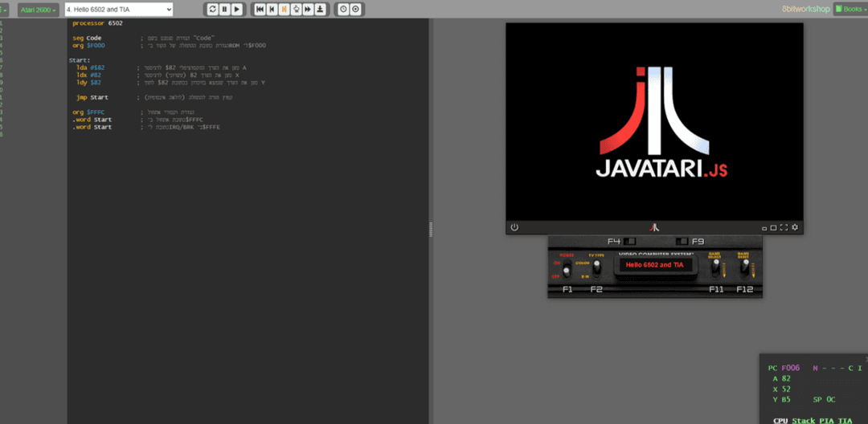Image resolution: width=868 pixels, height=424 pixels.
Task: Click the C status flag
Action: pyautogui.click(x=850, y=368)
